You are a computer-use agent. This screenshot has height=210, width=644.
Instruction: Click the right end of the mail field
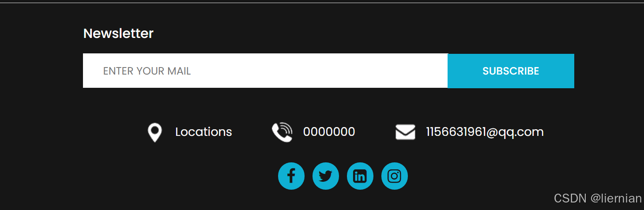coord(437,71)
